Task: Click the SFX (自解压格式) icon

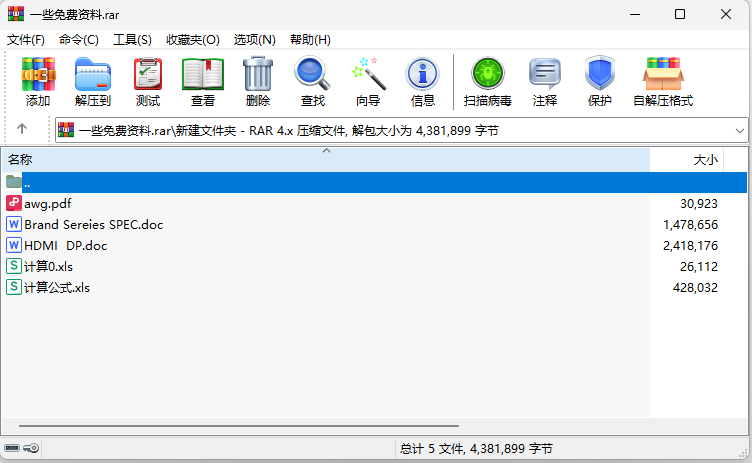Action: [x=663, y=82]
